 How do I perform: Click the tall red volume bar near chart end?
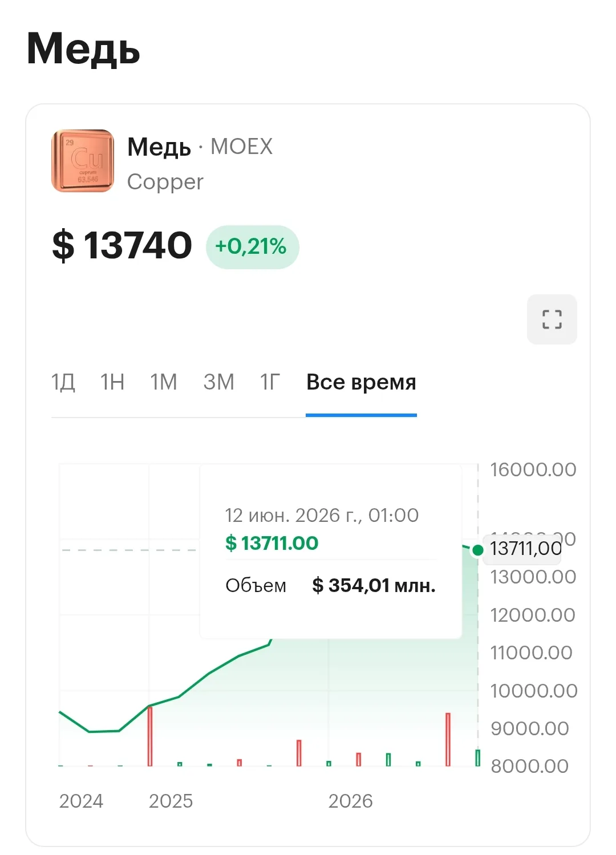click(448, 739)
